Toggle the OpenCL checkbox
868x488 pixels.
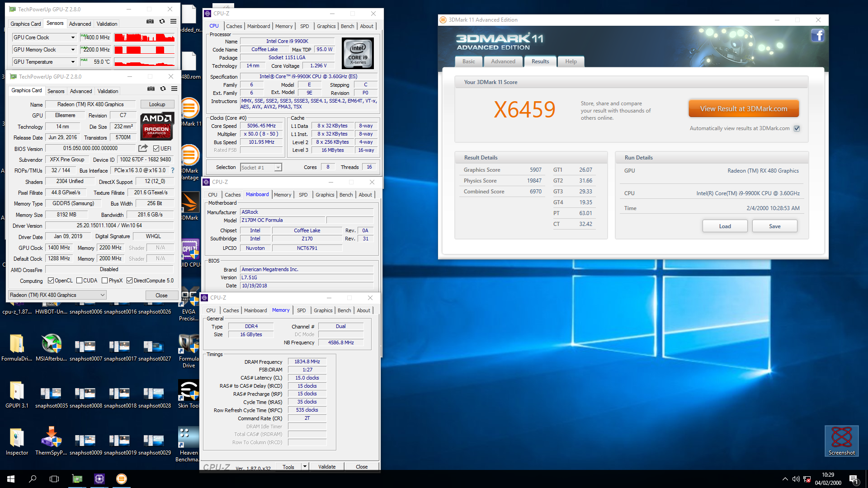51,281
